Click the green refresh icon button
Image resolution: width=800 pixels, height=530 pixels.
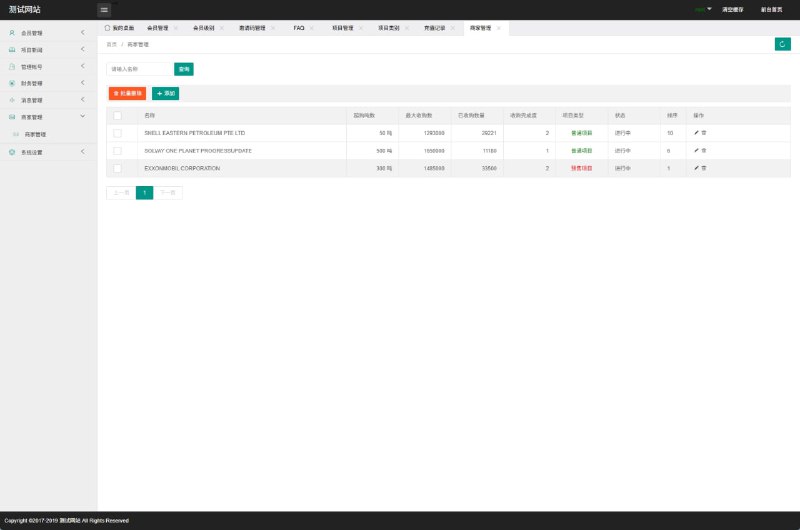[x=782, y=44]
